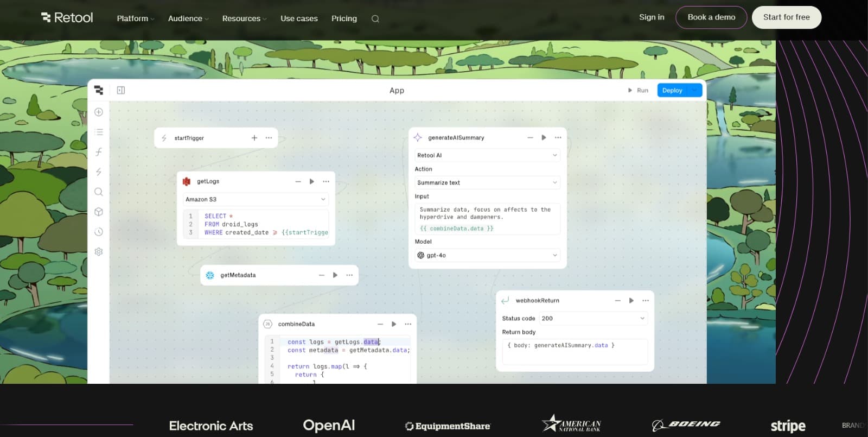Run the getLogs block
Viewport: 868px width, 437px height.
pyautogui.click(x=312, y=181)
